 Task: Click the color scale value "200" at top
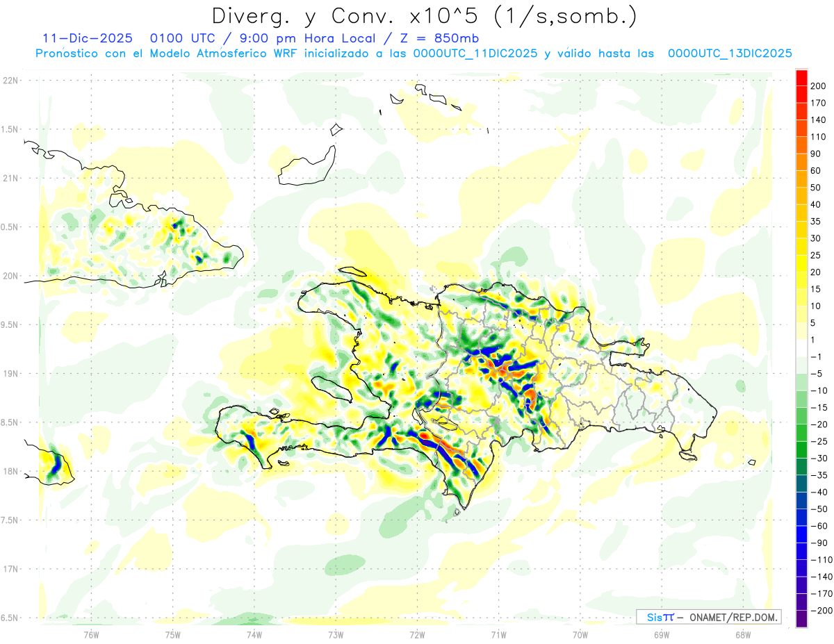tap(819, 85)
